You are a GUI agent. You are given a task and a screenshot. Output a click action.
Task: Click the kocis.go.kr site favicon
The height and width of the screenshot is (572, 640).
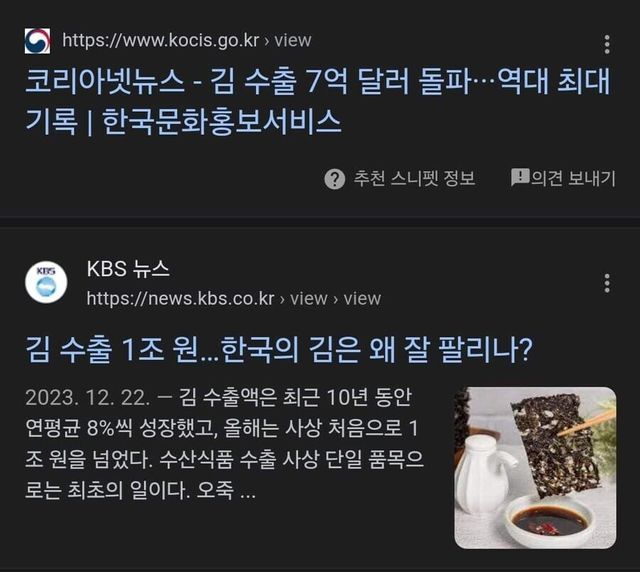[38, 41]
